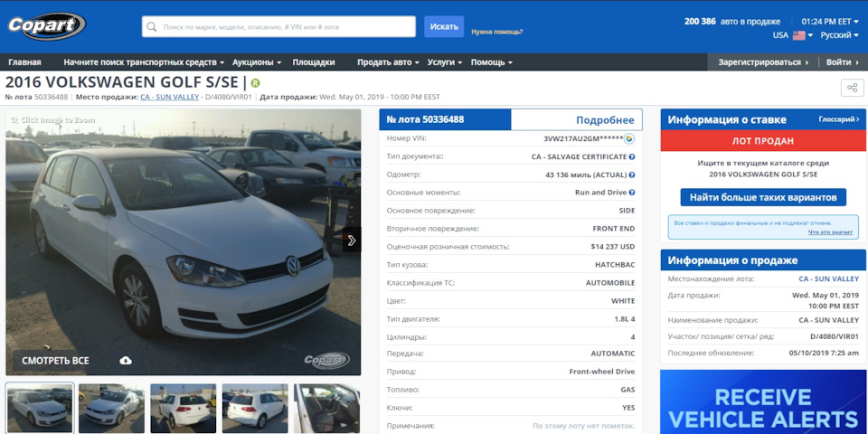Select the HATCHBAC body type value
The image size is (868, 434).
[x=615, y=265]
